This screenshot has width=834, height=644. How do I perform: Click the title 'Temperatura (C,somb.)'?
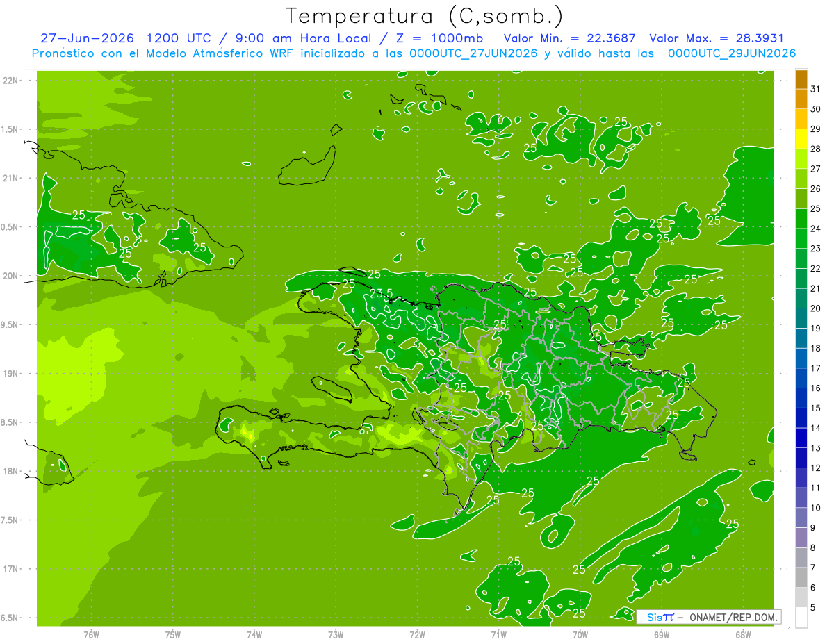click(425, 17)
